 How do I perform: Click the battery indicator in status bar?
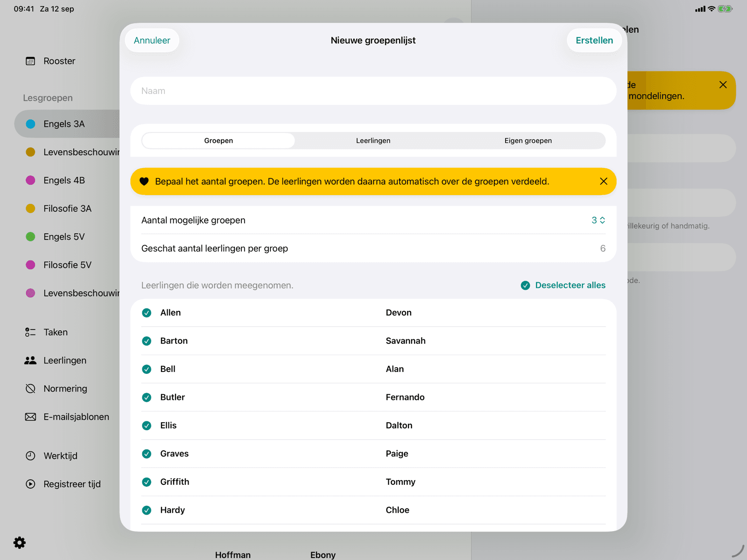click(x=725, y=9)
